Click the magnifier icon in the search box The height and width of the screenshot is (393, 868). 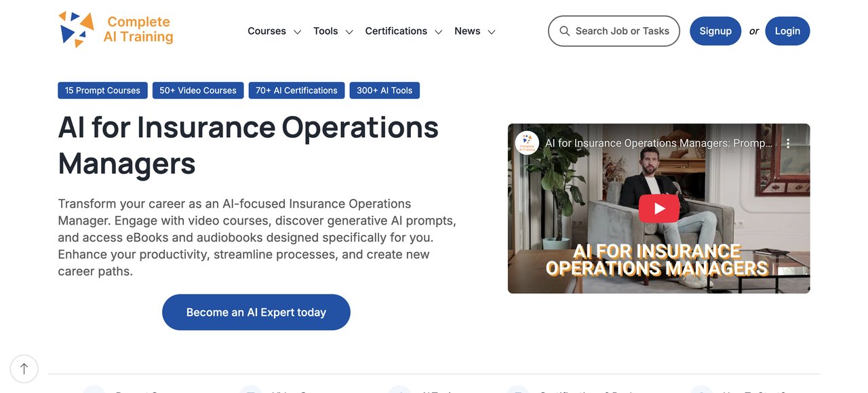(564, 31)
